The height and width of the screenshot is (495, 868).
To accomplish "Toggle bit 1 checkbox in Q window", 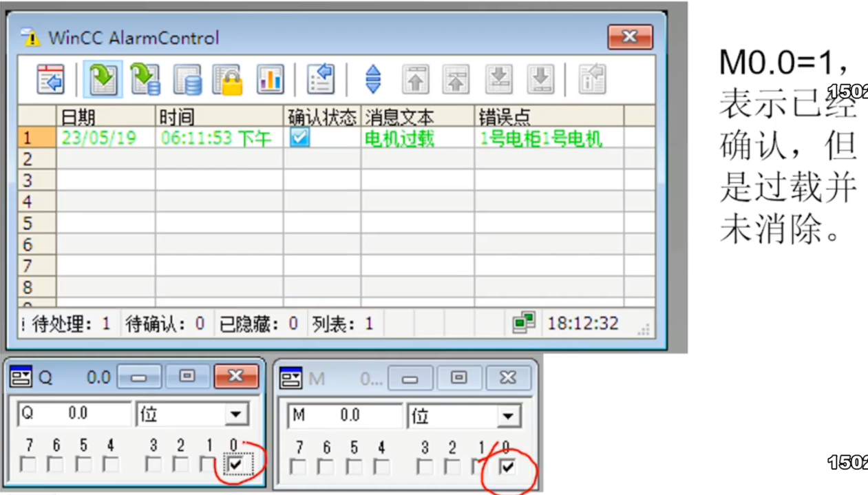I will click(208, 465).
